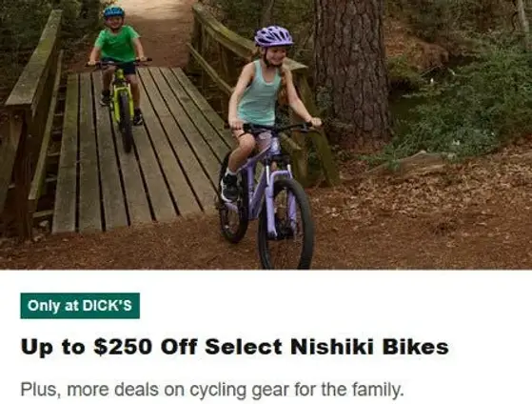Click the boy's yellow-green bike
532x404 pixels.
pyautogui.click(x=123, y=102)
